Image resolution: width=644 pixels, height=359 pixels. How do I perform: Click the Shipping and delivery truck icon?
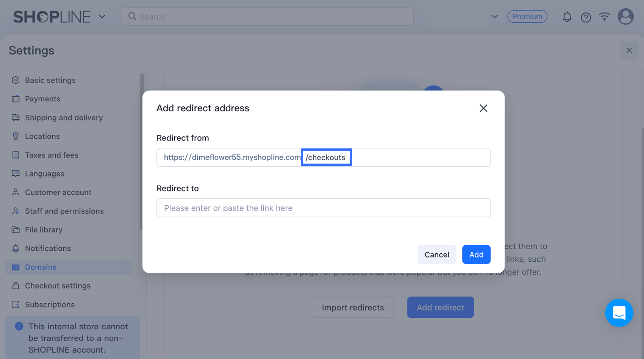[x=16, y=117]
